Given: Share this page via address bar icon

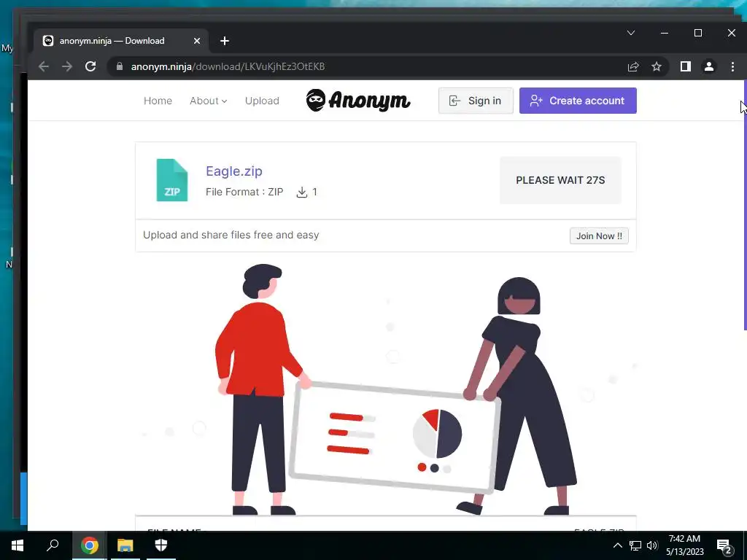Looking at the screenshot, I should [633, 66].
